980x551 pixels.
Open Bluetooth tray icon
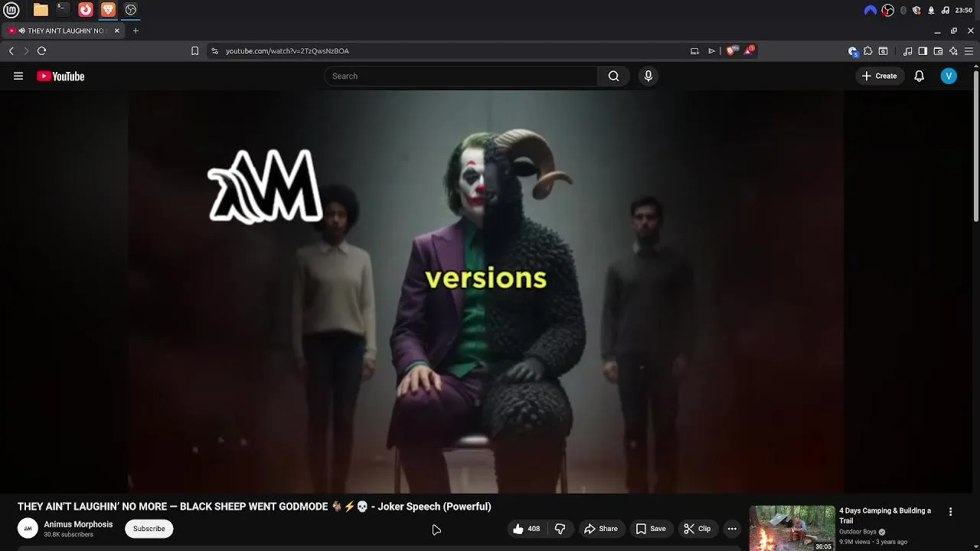903,10
